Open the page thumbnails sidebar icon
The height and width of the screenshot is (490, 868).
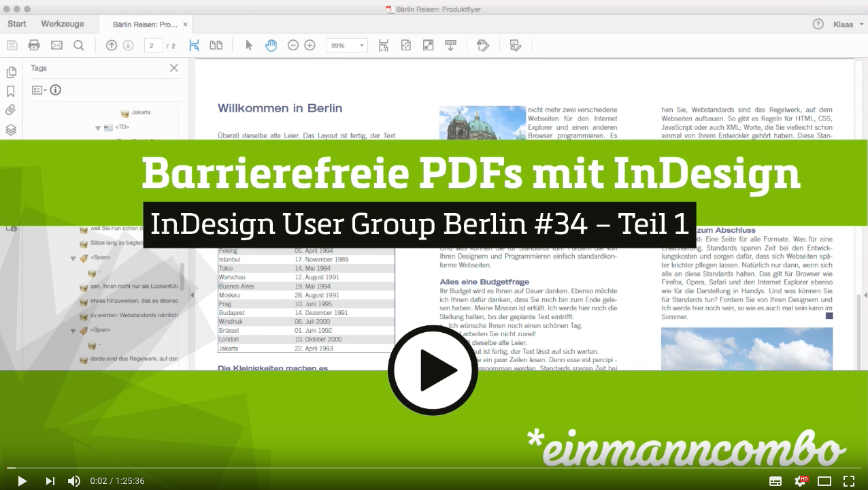11,72
